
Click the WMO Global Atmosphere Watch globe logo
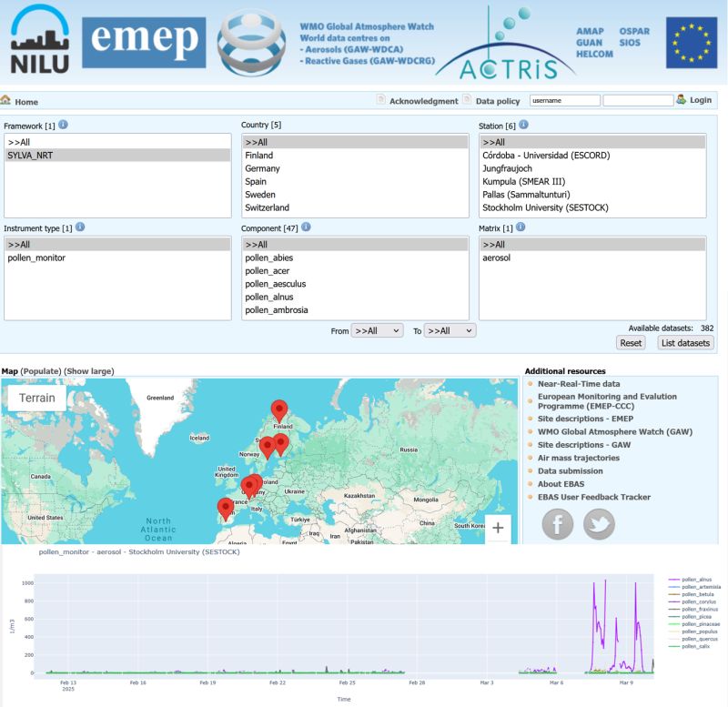(252, 43)
